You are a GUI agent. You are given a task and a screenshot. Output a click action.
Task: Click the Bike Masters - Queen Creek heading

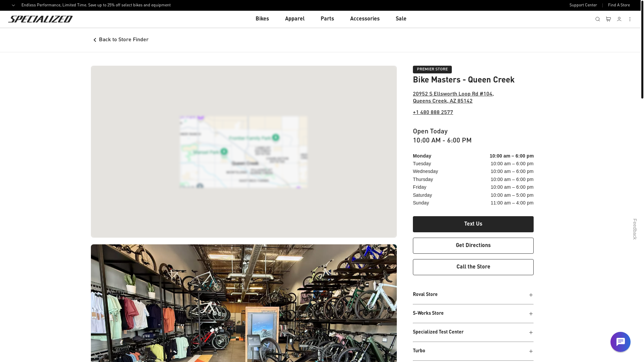click(x=464, y=80)
